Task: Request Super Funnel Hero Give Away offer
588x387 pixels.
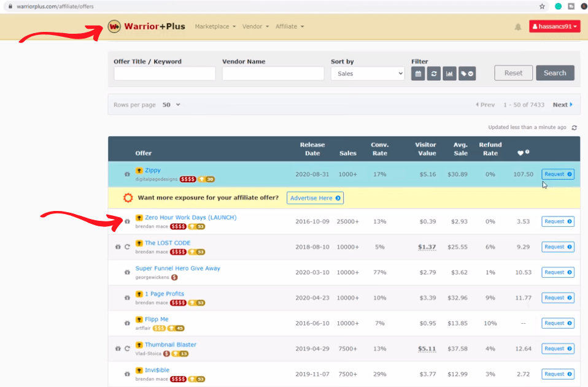Action: click(x=558, y=272)
